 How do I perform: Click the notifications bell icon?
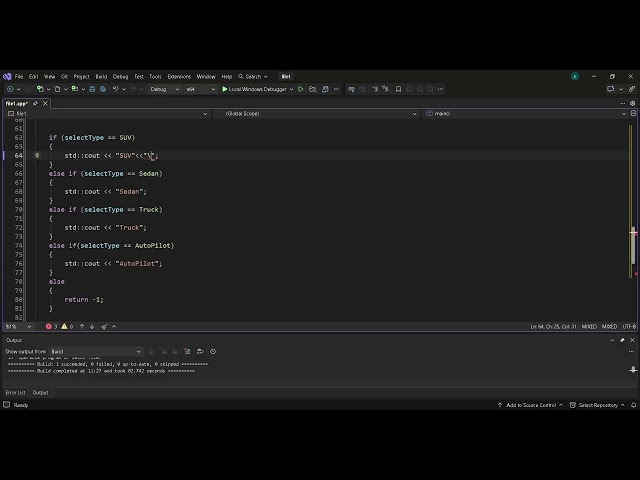(x=633, y=405)
